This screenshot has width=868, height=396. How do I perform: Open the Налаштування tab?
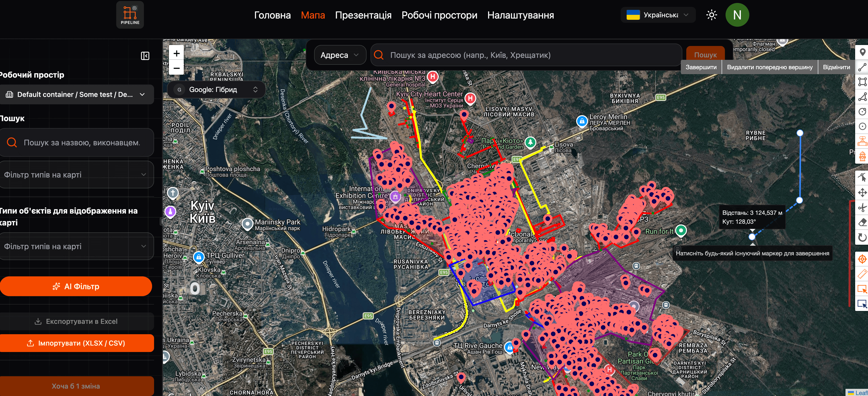click(520, 15)
